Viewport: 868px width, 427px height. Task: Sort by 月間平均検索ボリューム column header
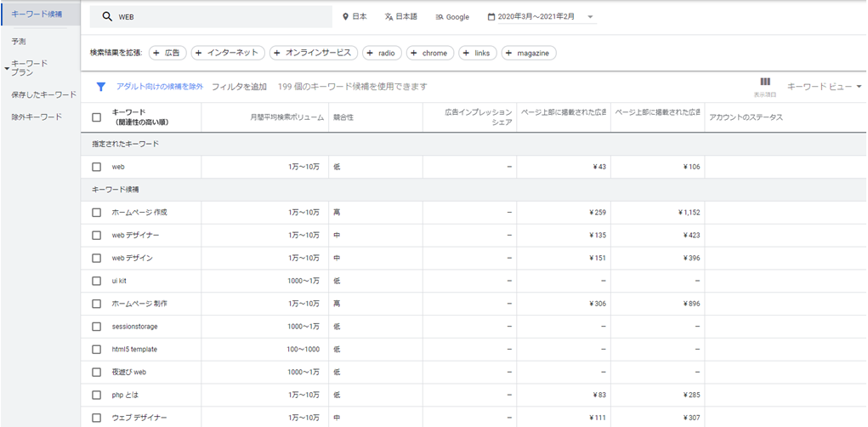pyautogui.click(x=286, y=117)
